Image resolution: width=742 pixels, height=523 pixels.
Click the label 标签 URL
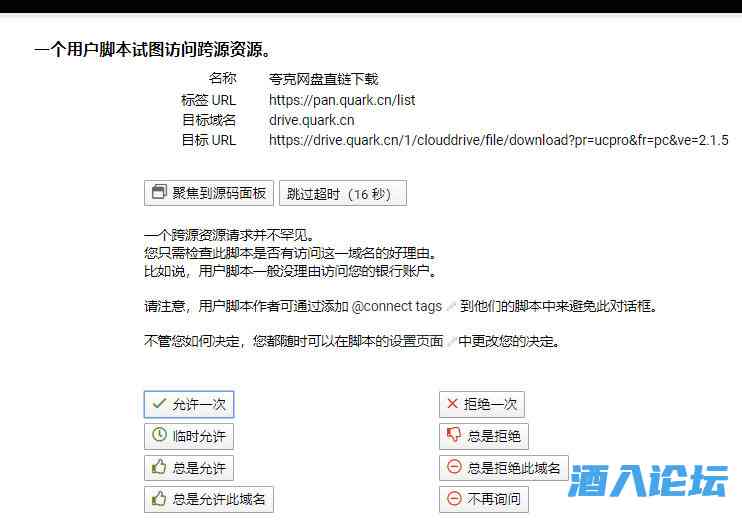coord(209,100)
